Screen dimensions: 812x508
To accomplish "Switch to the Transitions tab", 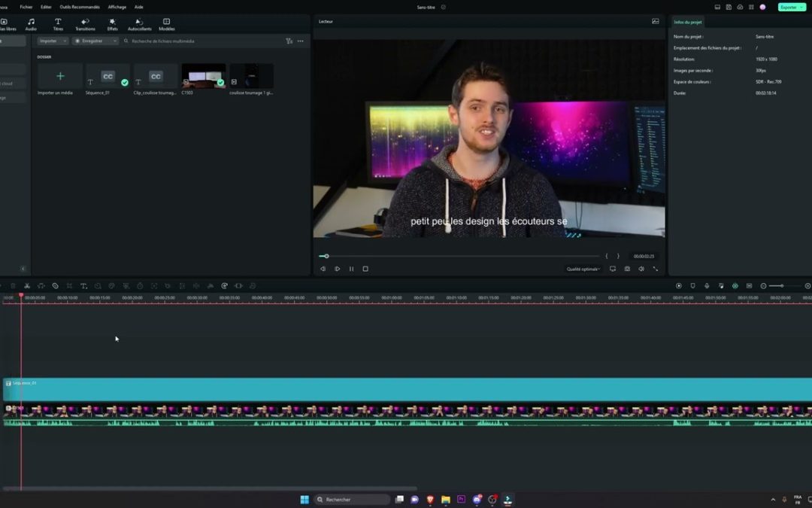I will tap(86, 24).
